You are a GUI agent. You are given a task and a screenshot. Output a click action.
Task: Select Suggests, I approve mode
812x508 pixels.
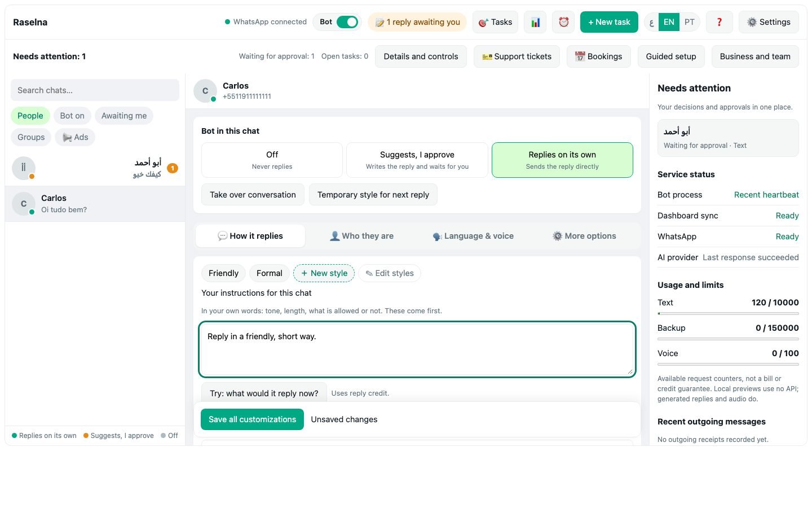(x=417, y=160)
